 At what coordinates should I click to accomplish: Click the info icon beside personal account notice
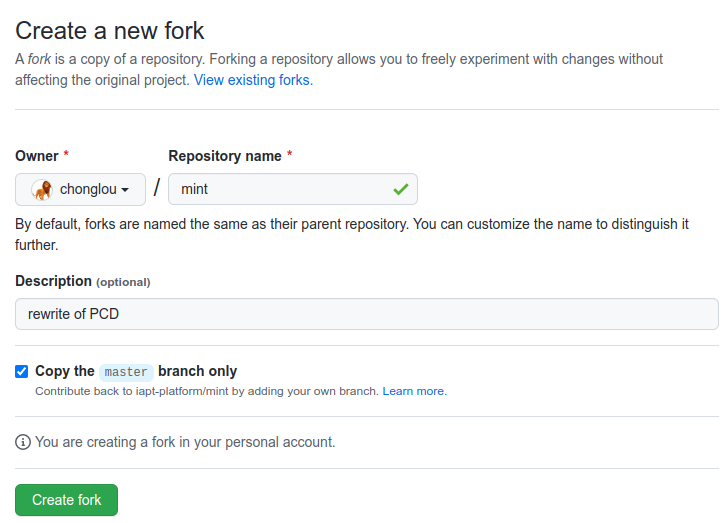[23, 442]
